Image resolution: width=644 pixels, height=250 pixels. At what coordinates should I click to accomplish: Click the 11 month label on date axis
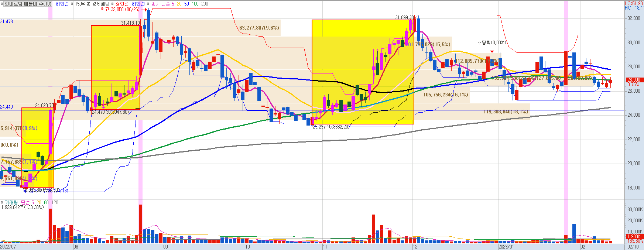325,247
